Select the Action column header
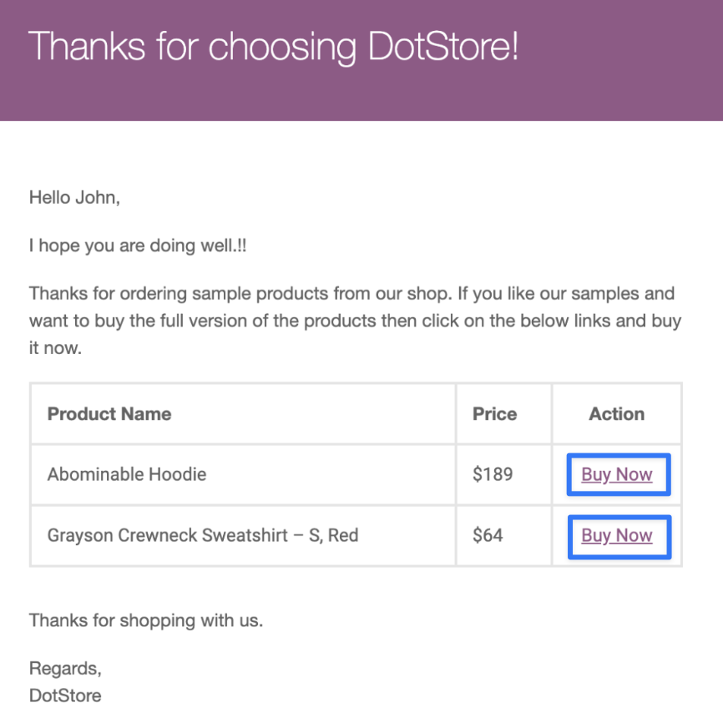Screen dimensions: 723x728 coord(617,414)
